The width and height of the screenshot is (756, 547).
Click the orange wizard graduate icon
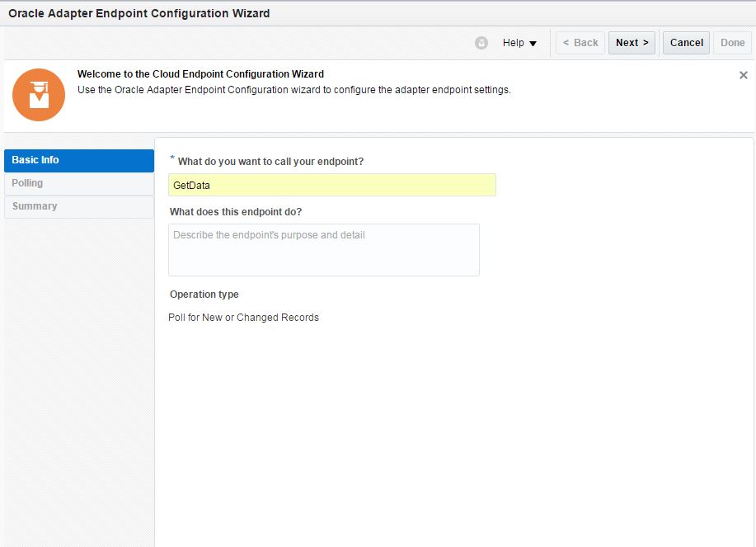pos(39,95)
